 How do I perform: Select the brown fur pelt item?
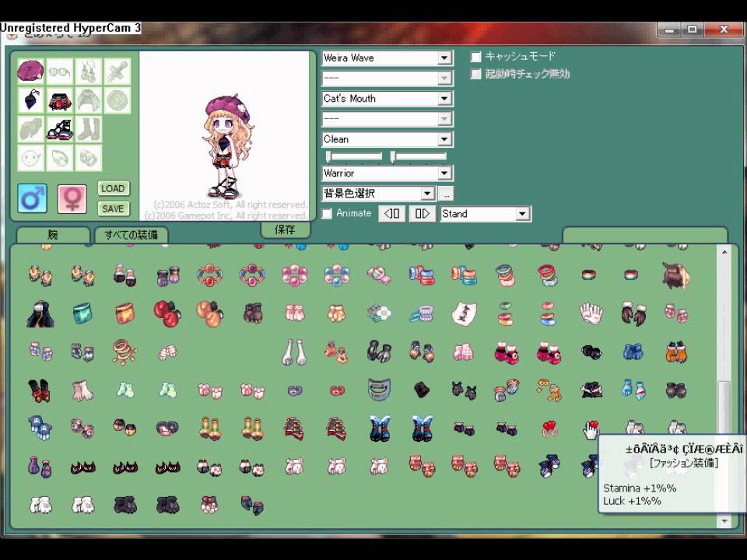tap(675, 275)
